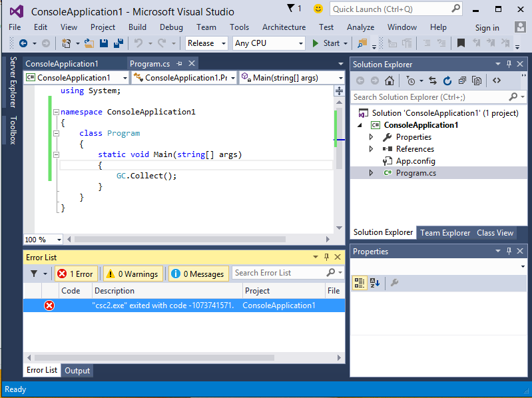Click the code editor vertical scrollbar thumb
This screenshot has width=532, height=398.
(339, 138)
